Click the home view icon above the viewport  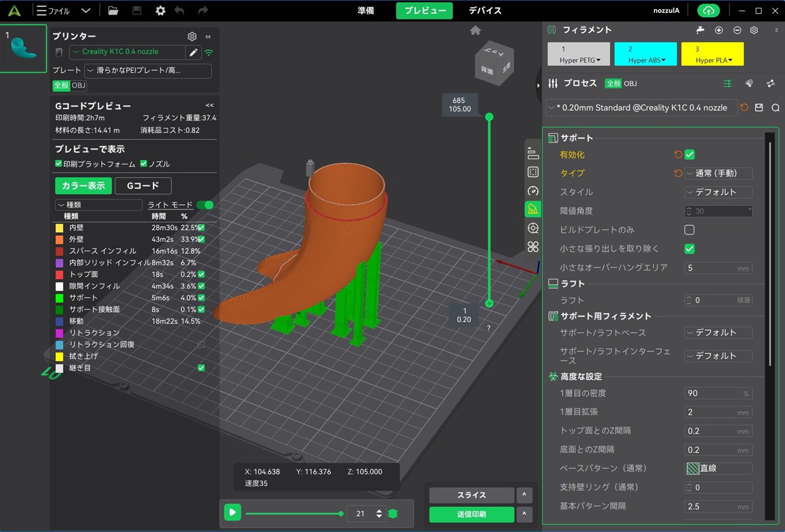coord(475,31)
